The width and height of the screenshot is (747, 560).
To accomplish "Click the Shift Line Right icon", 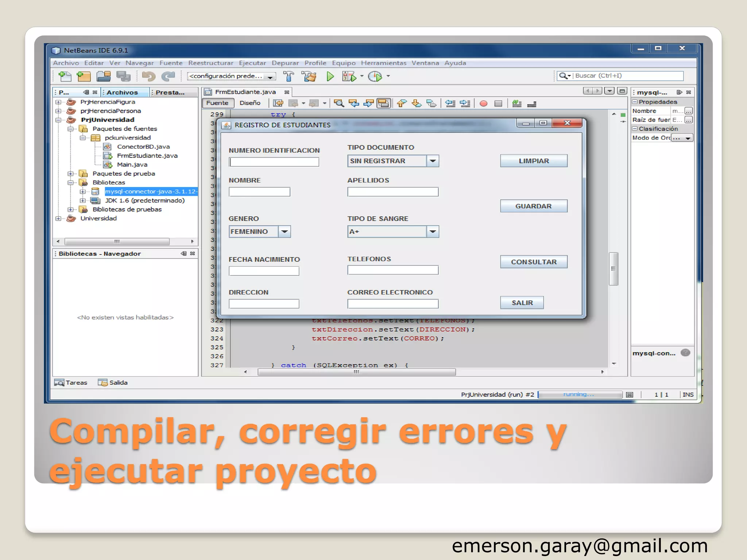I will point(465,103).
